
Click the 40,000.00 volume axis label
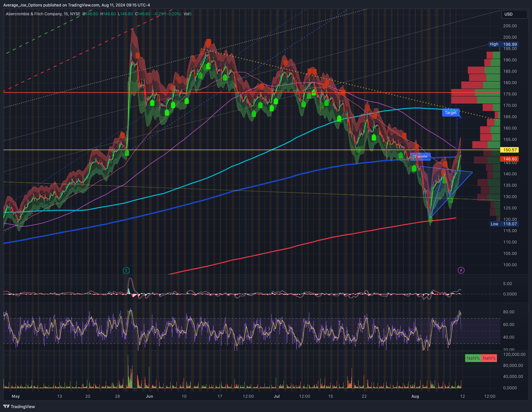tap(513, 377)
